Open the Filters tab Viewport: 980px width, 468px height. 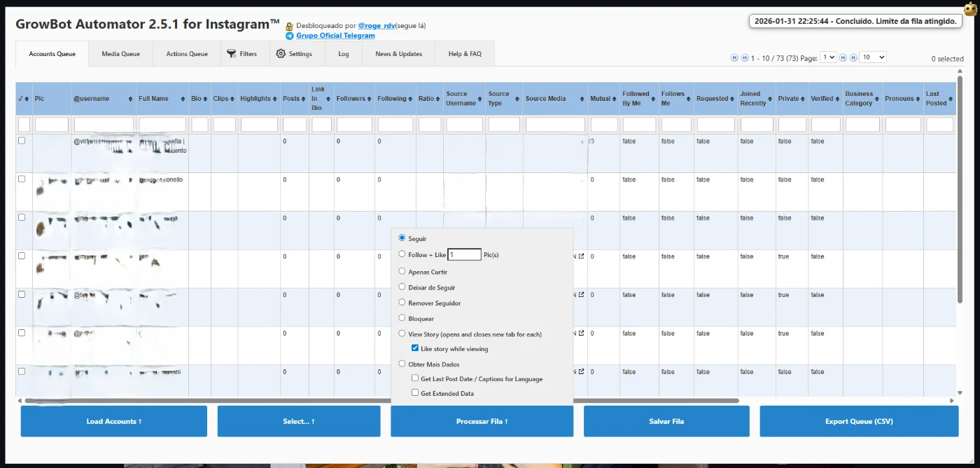pos(241,54)
